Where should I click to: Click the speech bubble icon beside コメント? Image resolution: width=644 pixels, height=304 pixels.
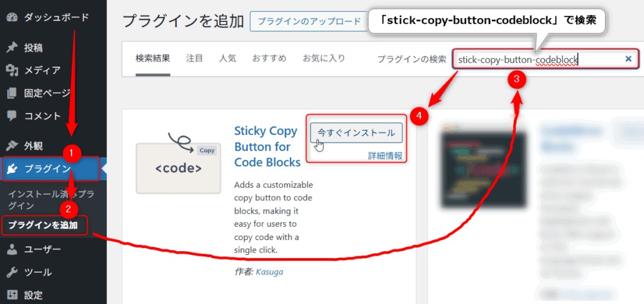pos(12,116)
